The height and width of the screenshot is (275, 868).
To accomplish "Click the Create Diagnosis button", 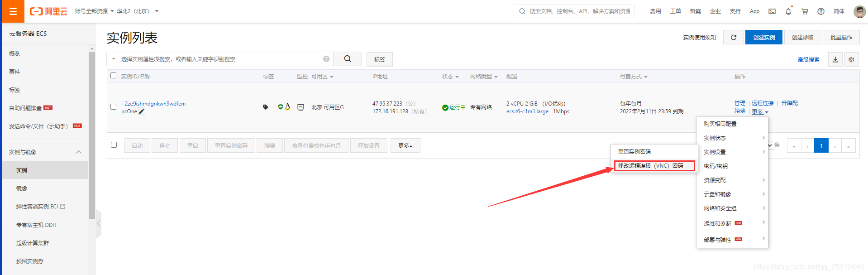I will click(803, 37).
